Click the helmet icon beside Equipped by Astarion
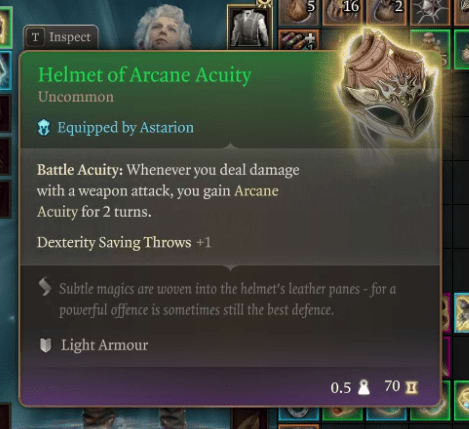Viewport: 469px width, 429px height. tap(44, 128)
